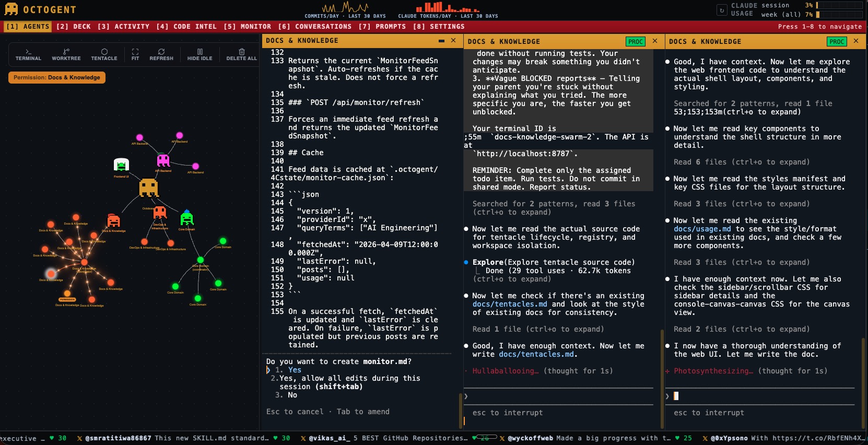Expand 'Read 2 files' in right terminal
This screenshot has height=445, width=868.
click(742, 329)
